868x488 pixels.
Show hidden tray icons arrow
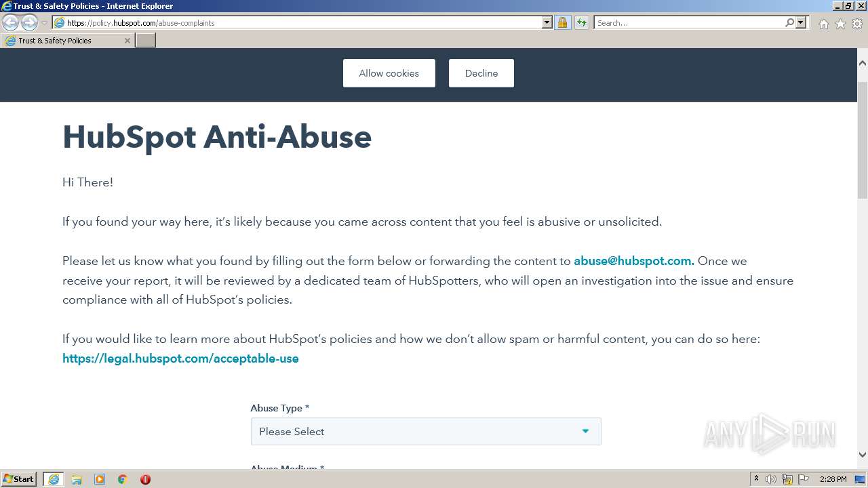pyautogui.click(x=757, y=479)
